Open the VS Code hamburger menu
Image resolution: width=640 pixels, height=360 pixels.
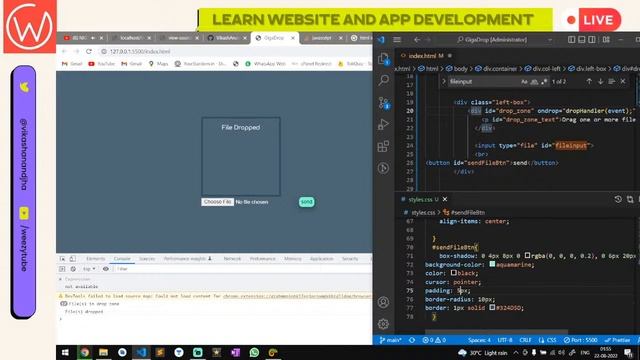397,40
